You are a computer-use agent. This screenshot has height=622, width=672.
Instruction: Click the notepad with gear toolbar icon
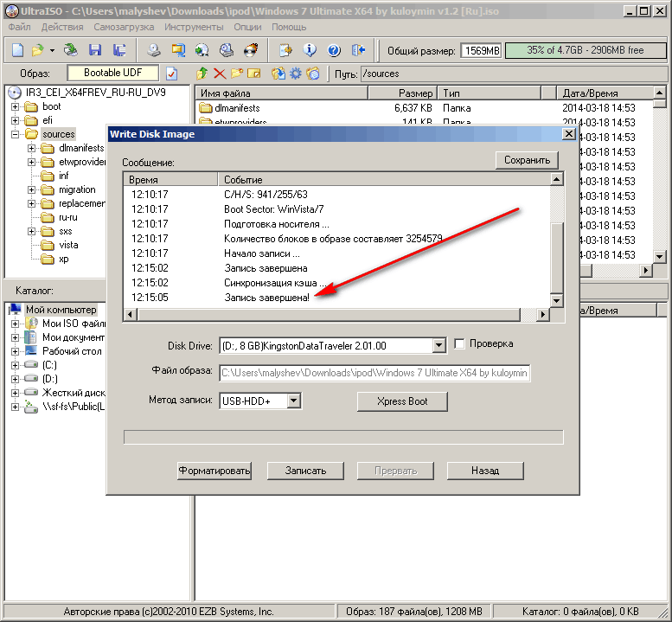285,50
